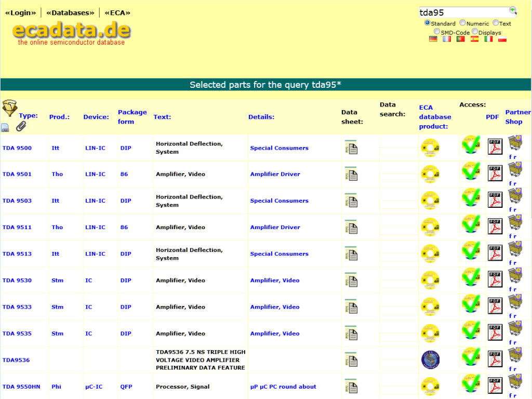Click the ECA database CD icon for TDA 9501
This screenshot has height=399, width=532.
[x=430, y=174]
